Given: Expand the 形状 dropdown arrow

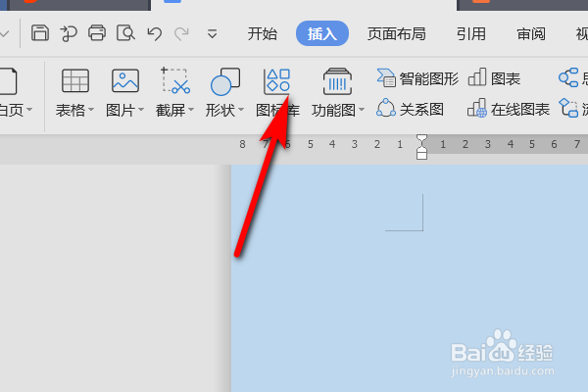Looking at the screenshot, I should 241,110.
